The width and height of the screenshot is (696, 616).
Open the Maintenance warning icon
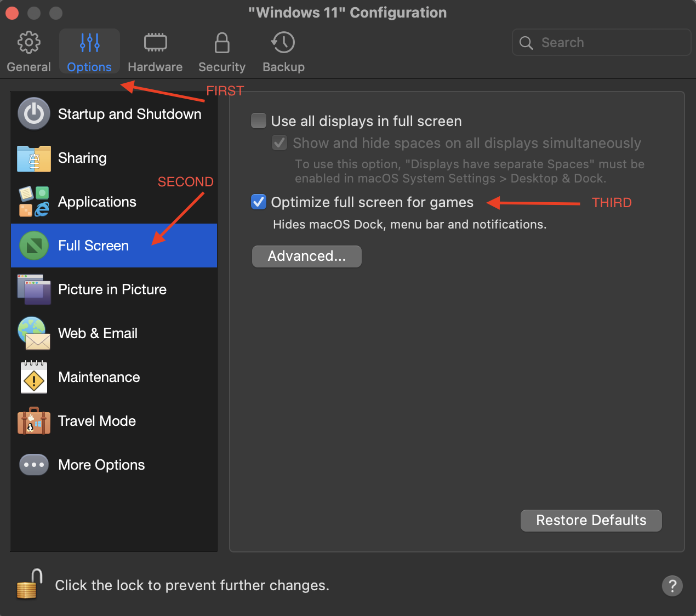(x=34, y=378)
